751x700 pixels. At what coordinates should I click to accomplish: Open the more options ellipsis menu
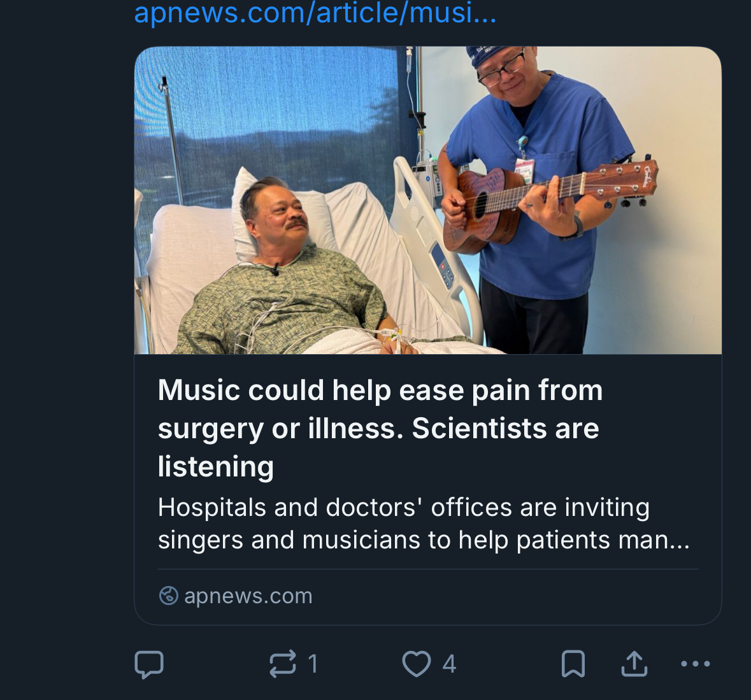[x=695, y=664]
